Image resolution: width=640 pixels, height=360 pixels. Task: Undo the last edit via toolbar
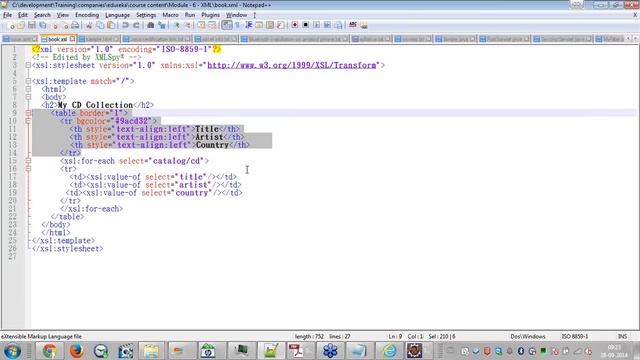pos(125,25)
